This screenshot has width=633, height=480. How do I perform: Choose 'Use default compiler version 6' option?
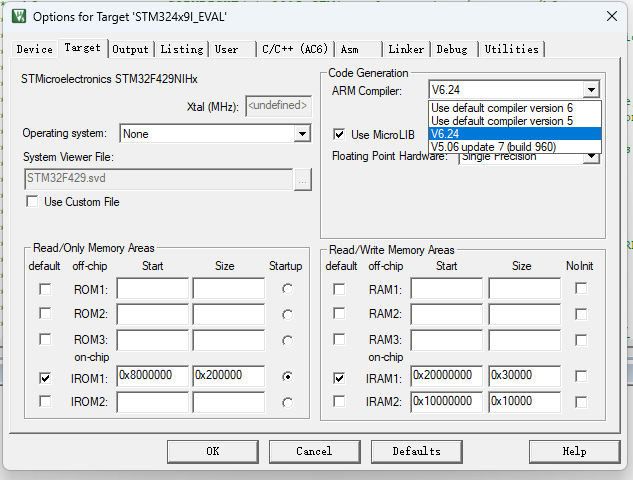[515, 108]
